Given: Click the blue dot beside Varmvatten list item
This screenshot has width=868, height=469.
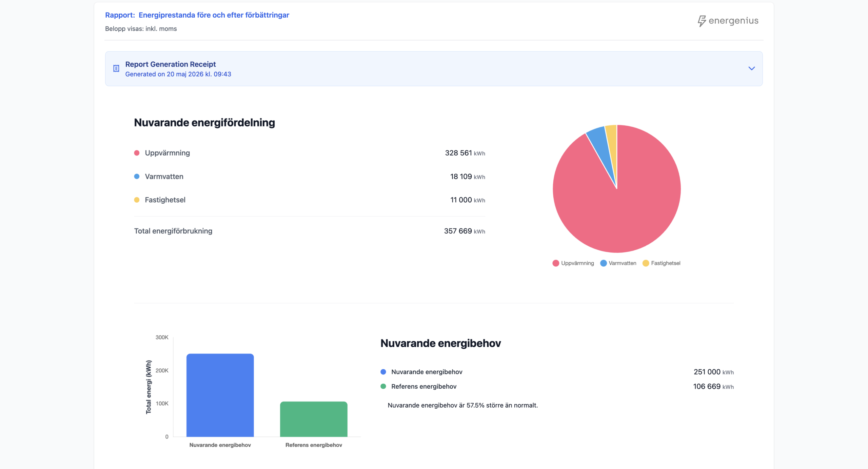Looking at the screenshot, I should click(137, 176).
